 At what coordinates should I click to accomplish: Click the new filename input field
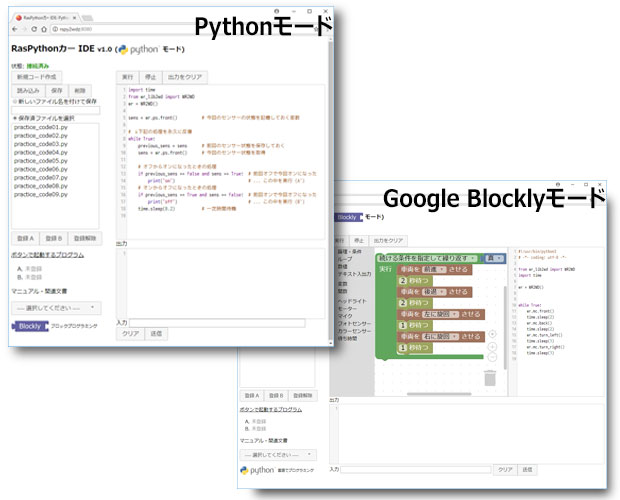click(56, 110)
